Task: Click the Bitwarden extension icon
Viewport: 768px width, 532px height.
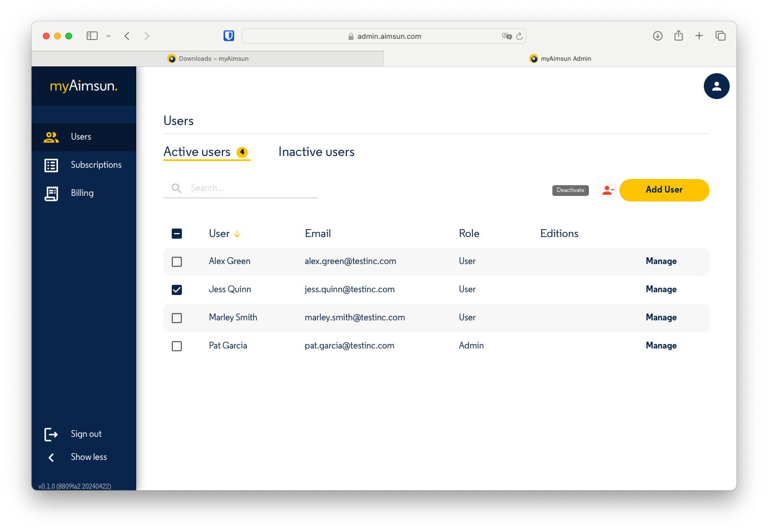Action: click(x=229, y=36)
